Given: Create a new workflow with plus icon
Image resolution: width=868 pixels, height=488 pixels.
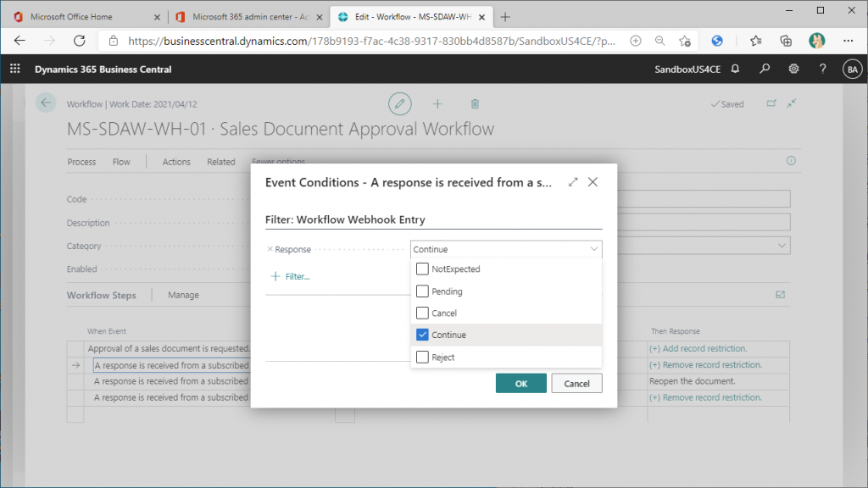Looking at the screenshot, I should click(437, 104).
